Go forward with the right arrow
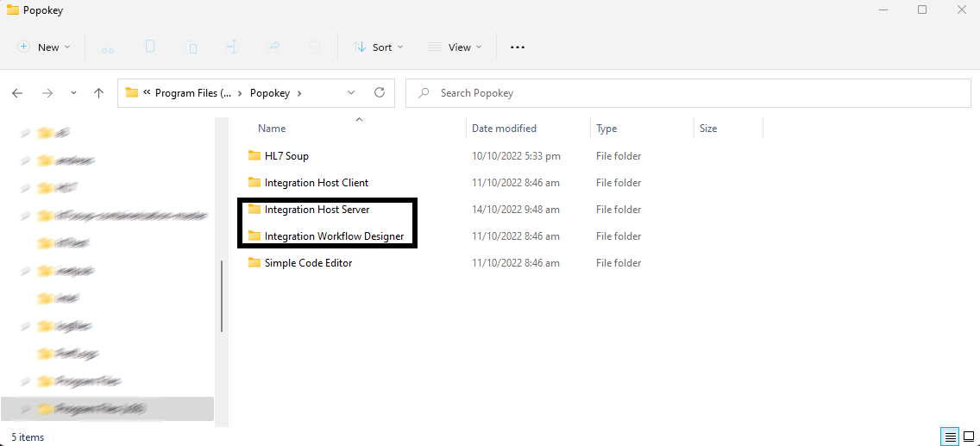980x446 pixels. (x=47, y=93)
